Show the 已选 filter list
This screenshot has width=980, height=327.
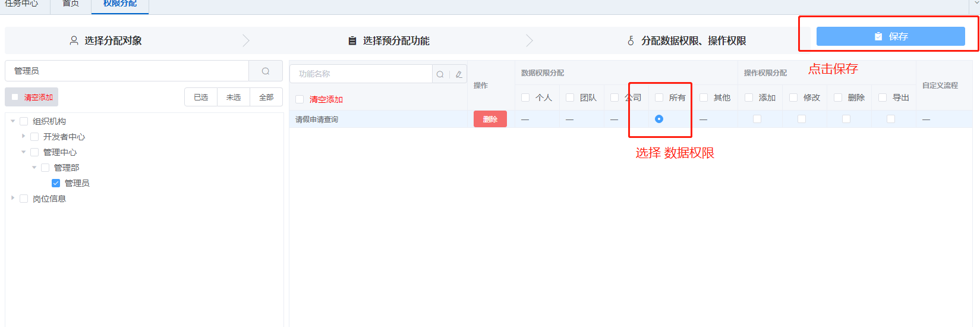201,97
